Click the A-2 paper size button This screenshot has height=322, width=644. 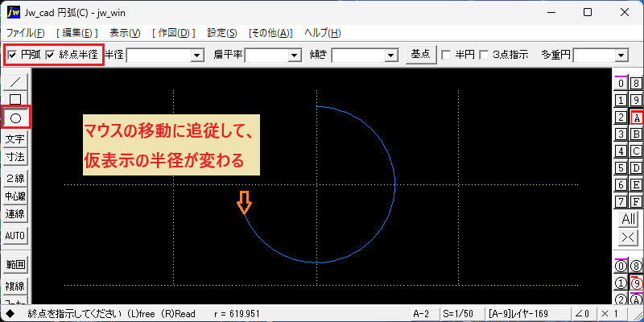click(x=425, y=314)
